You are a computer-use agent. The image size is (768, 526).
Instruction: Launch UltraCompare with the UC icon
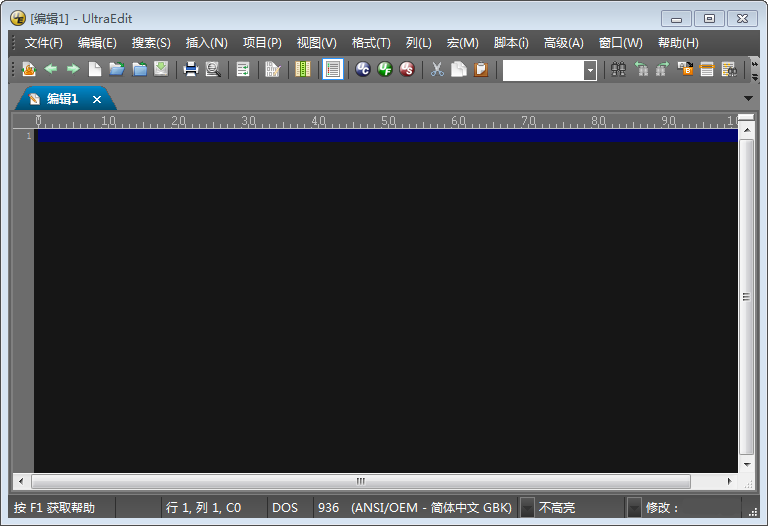(363, 69)
